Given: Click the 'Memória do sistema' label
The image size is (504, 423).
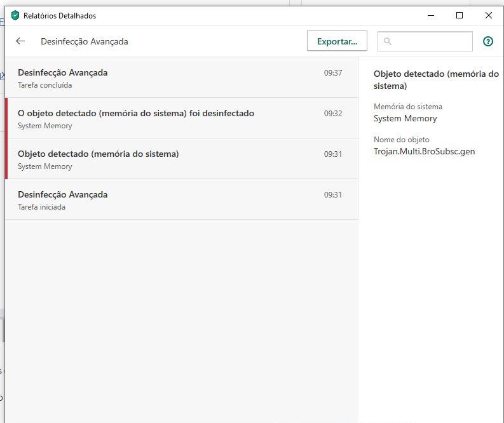Looking at the screenshot, I should pos(408,106).
